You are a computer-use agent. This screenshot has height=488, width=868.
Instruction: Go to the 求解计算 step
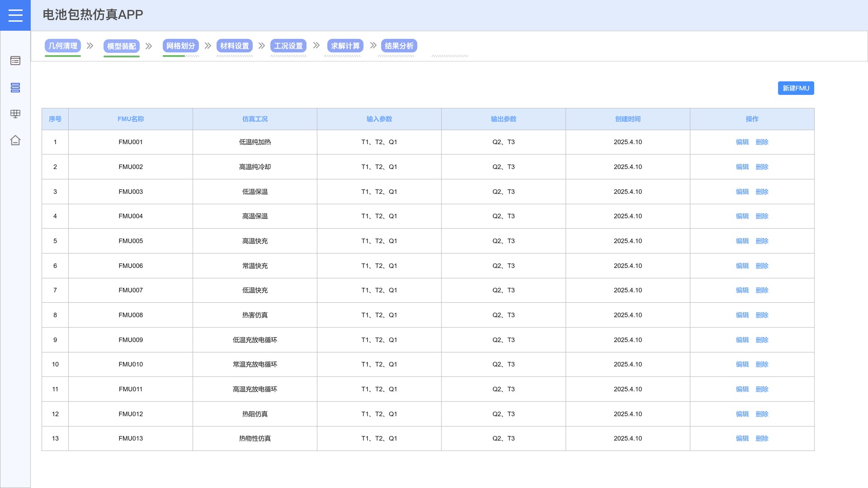pos(345,46)
